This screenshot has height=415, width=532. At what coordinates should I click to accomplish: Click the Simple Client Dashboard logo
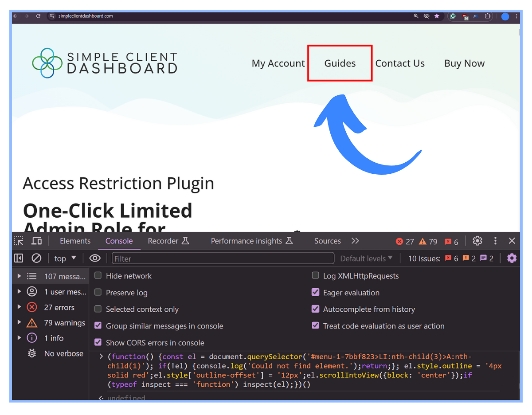(105, 63)
